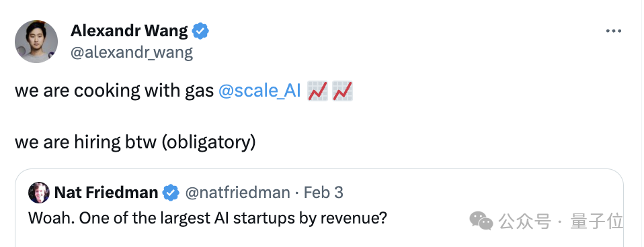Open the three-dot more options menu
Viewport: 644px width, 247px height.
coord(614,31)
